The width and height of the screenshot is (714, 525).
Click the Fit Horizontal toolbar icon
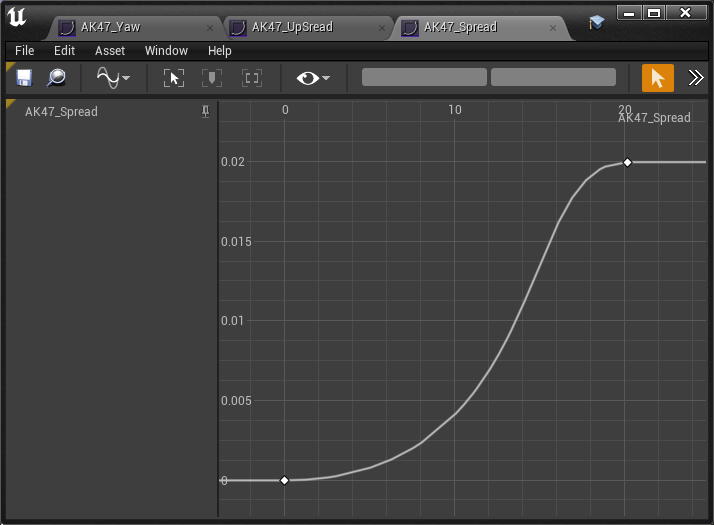[212, 78]
